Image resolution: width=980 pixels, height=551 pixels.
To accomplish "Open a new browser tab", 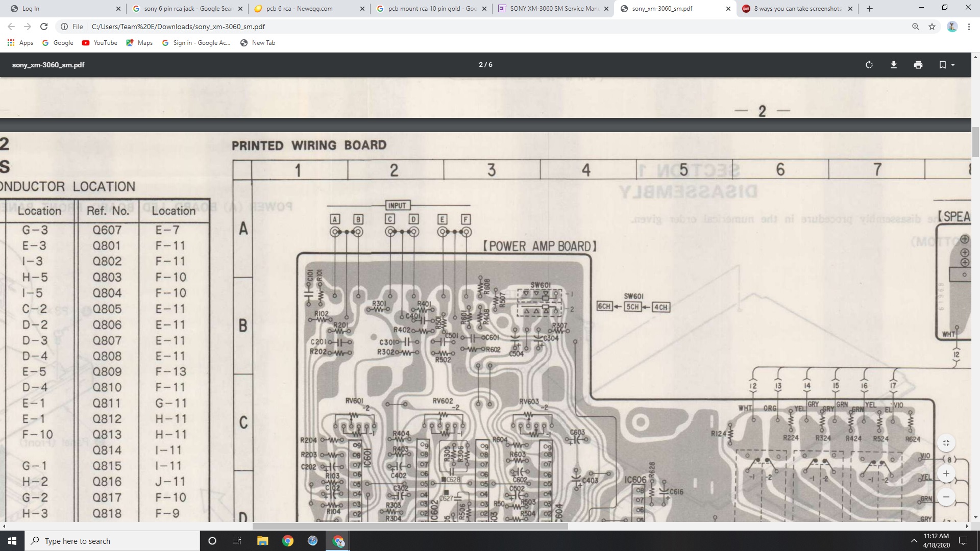I will pos(870,9).
